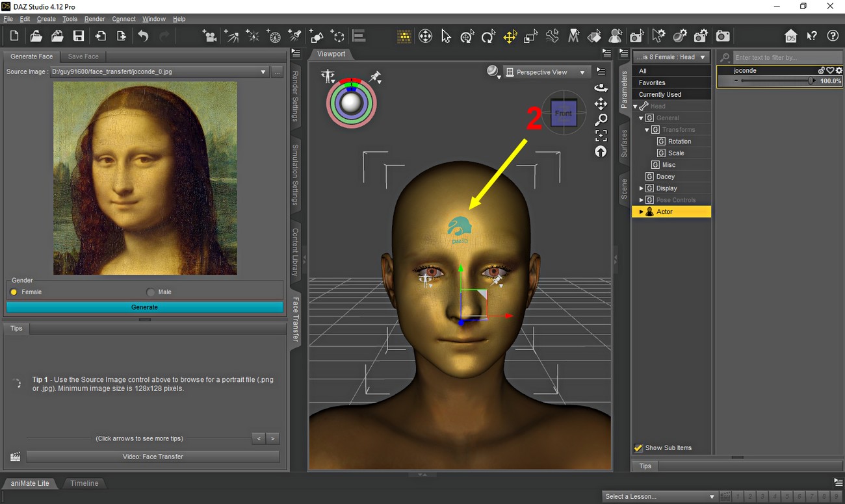Screen dimensions: 845x504
Task: Collapse the General group
Action: (x=642, y=118)
